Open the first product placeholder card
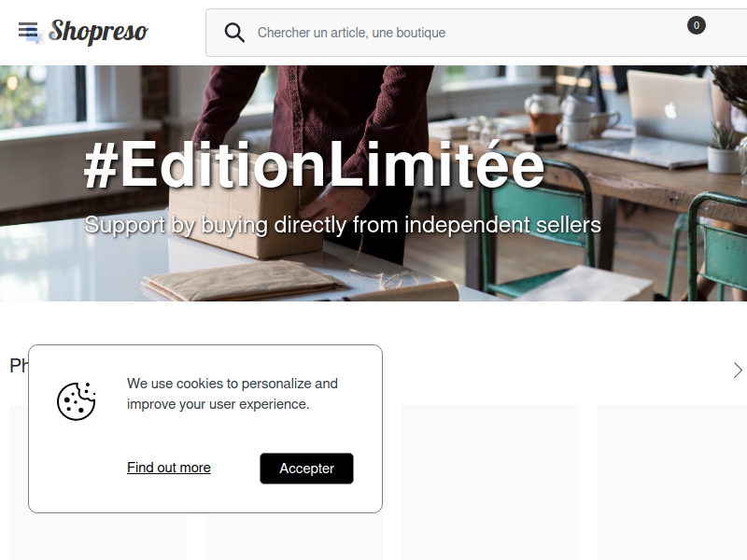 pyautogui.click(x=19, y=483)
